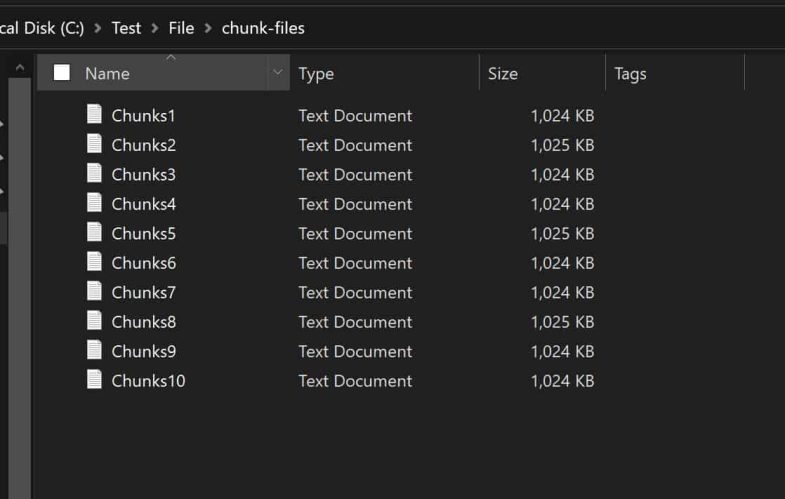Screen dimensions: 785x499
Task: Click the chunk-files breadcrumb segment
Action: pos(263,28)
